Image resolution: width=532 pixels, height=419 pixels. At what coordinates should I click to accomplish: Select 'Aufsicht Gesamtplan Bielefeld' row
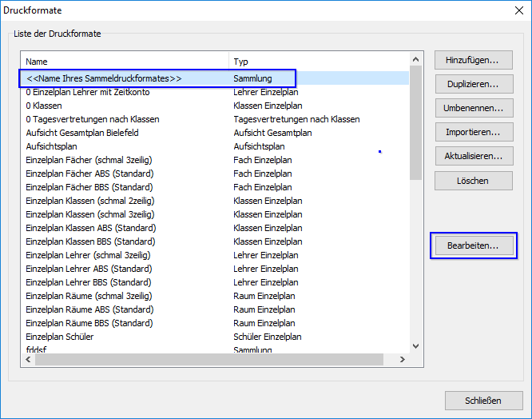(215, 133)
